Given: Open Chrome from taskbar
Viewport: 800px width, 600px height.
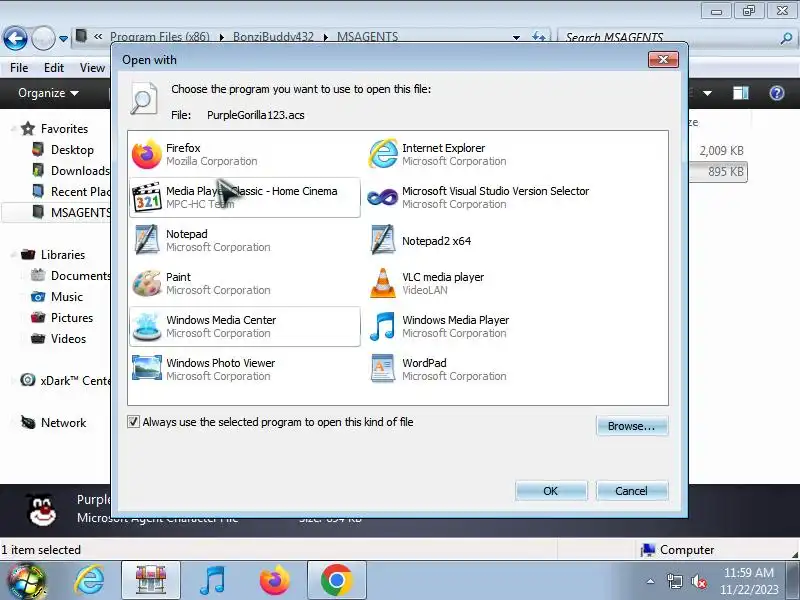Looking at the screenshot, I should (337, 581).
